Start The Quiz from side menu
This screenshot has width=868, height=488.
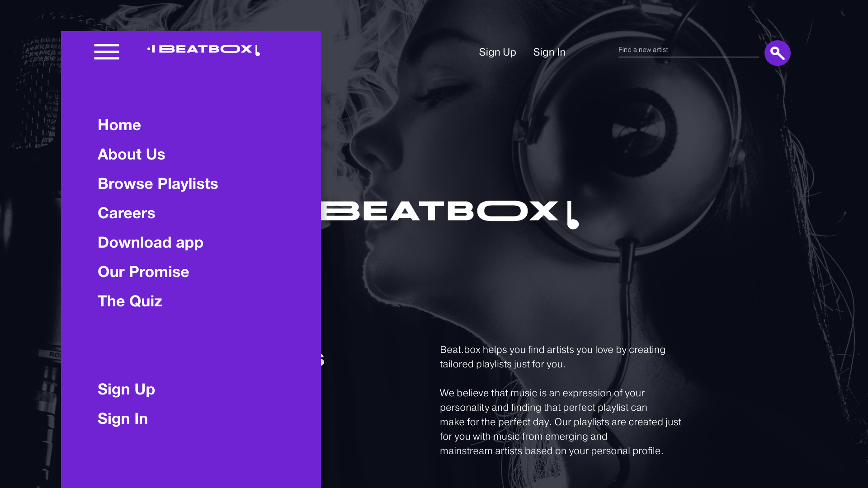pos(130,301)
